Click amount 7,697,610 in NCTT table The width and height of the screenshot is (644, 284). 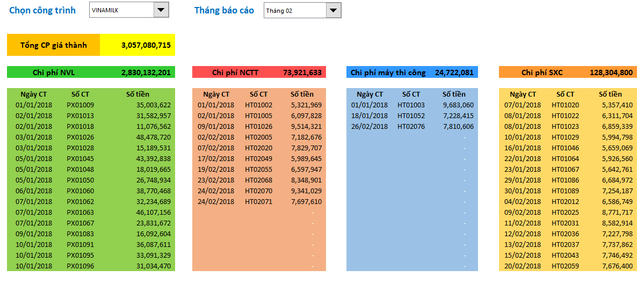[x=305, y=202]
